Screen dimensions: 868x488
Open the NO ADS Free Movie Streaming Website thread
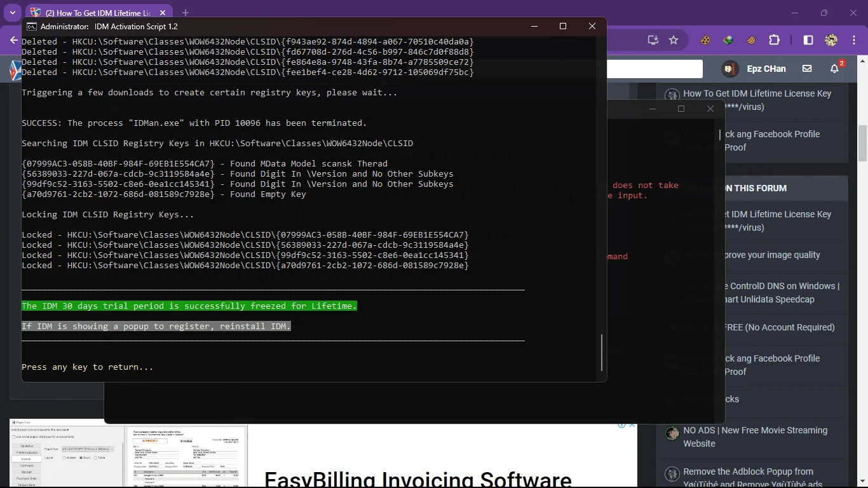755,437
